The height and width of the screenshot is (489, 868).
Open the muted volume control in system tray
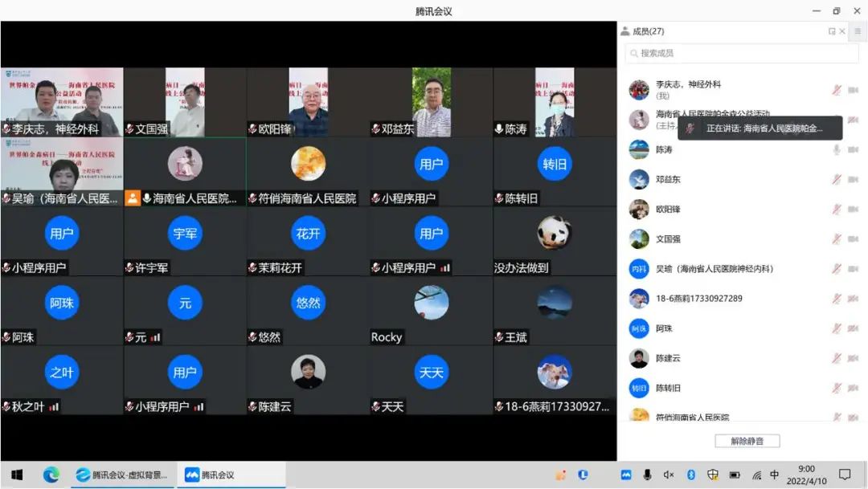(668, 474)
